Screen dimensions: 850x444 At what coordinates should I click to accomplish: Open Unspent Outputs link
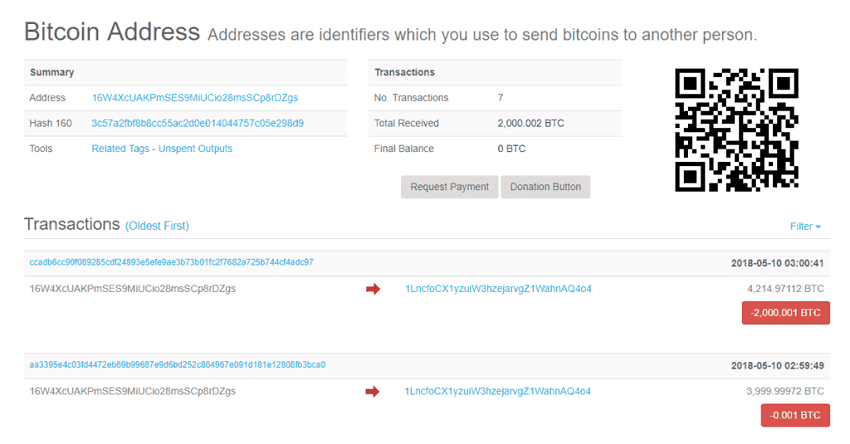point(195,149)
